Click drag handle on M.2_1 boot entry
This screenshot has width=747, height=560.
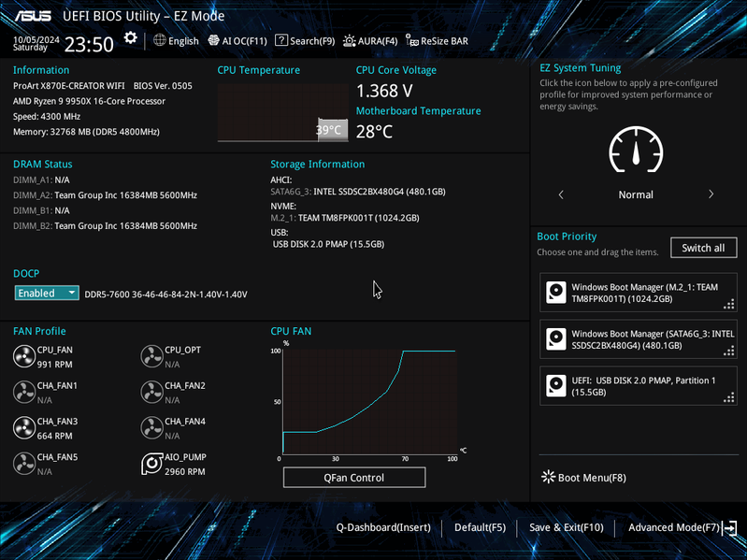(729, 304)
